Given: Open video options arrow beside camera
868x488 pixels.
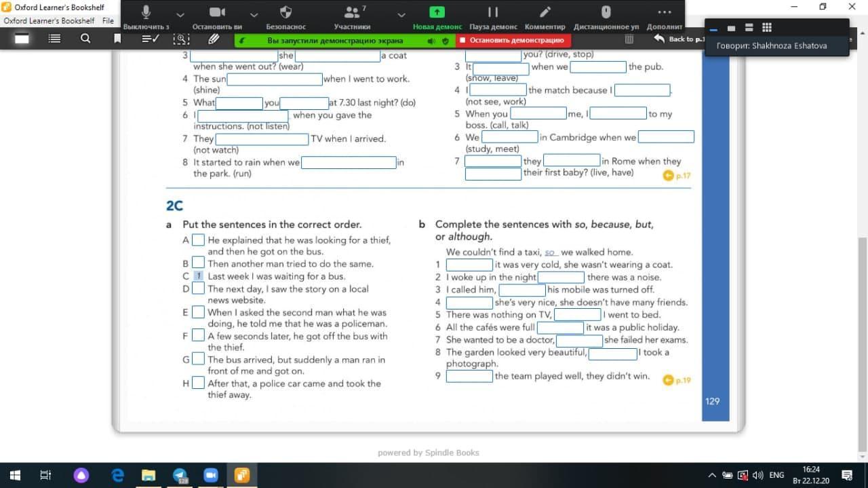Looking at the screenshot, I should coord(254,14).
